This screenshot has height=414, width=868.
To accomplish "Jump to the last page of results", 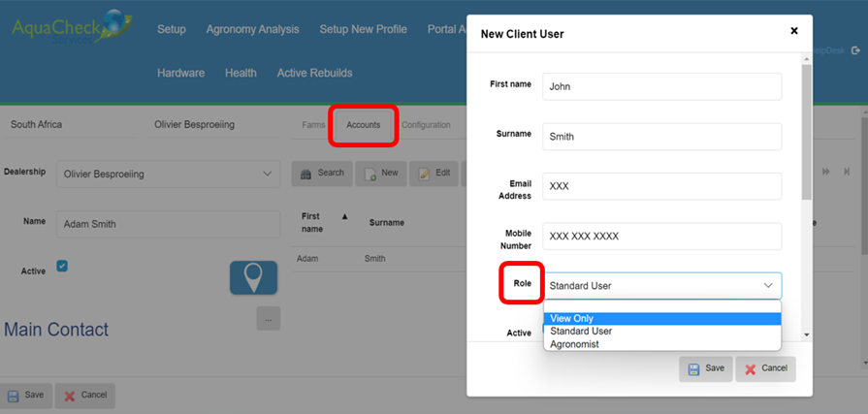I will coord(847,172).
